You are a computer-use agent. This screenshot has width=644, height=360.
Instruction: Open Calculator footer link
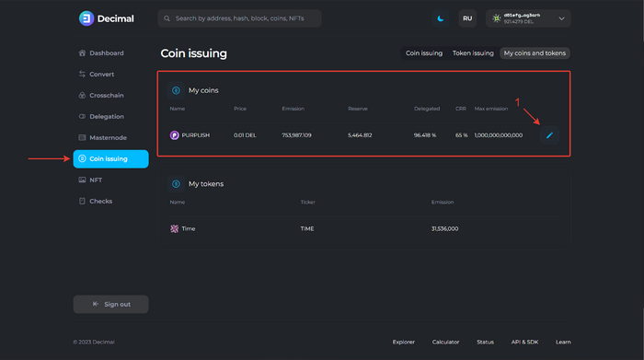point(445,342)
